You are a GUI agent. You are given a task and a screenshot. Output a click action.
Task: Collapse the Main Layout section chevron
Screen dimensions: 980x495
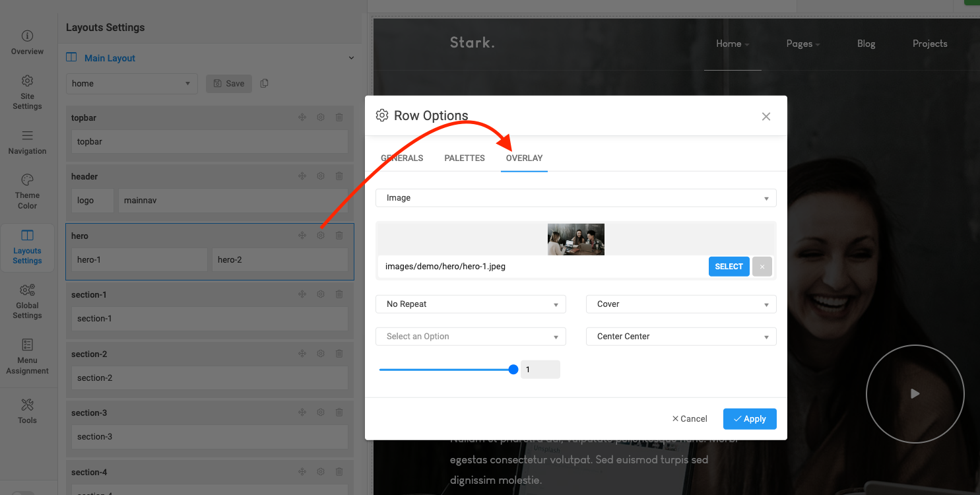(x=351, y=58)
